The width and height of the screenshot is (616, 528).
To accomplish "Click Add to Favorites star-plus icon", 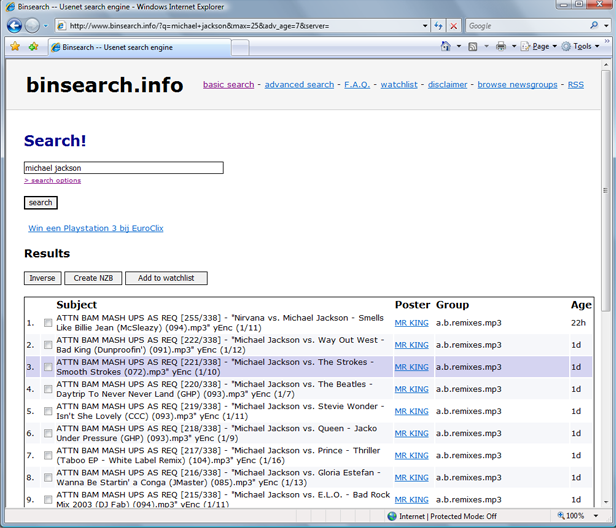I will (33, 47).
